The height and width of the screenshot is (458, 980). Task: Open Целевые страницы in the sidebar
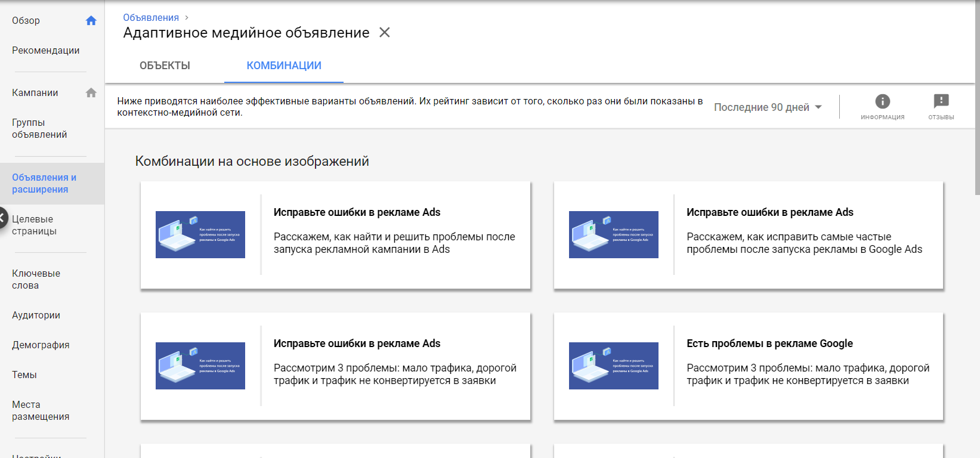(35, 225)
